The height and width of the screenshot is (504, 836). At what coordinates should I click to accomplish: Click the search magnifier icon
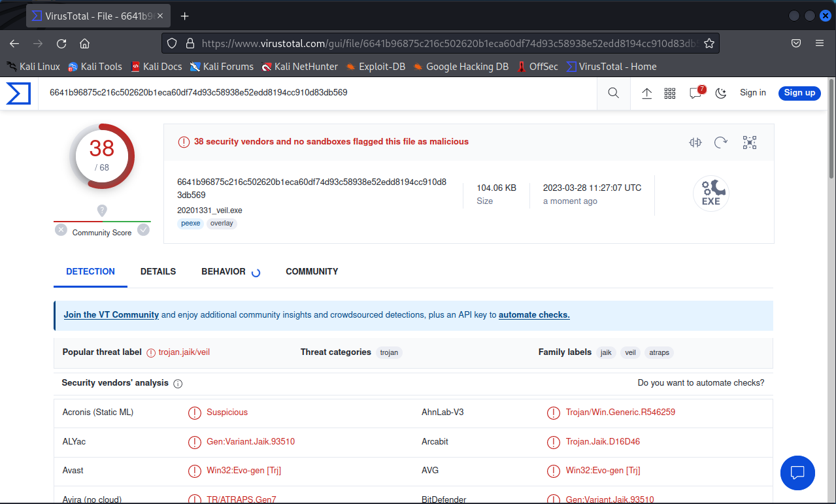click(613, 93)
